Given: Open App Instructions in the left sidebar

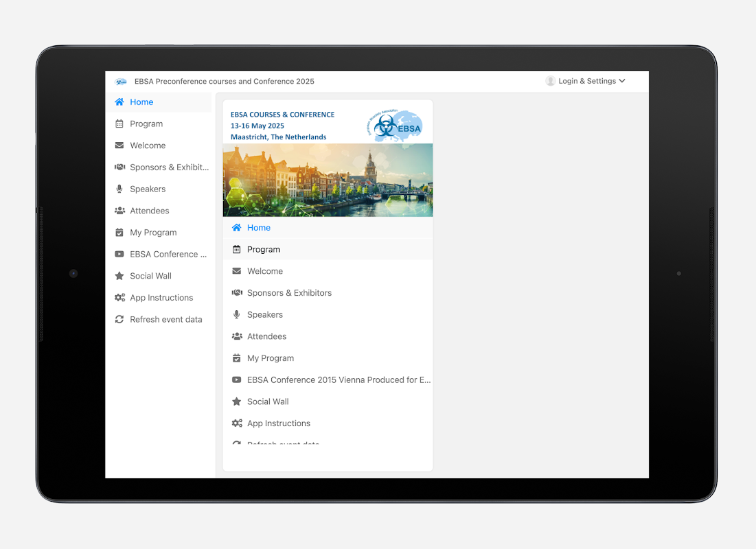Looking at the screenshot, I should [159, 297].
